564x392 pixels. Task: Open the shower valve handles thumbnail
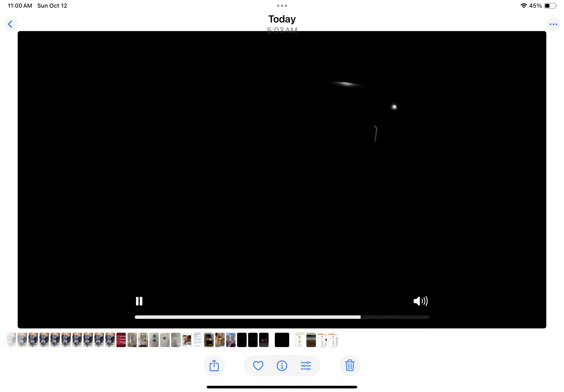pos(154,340)
